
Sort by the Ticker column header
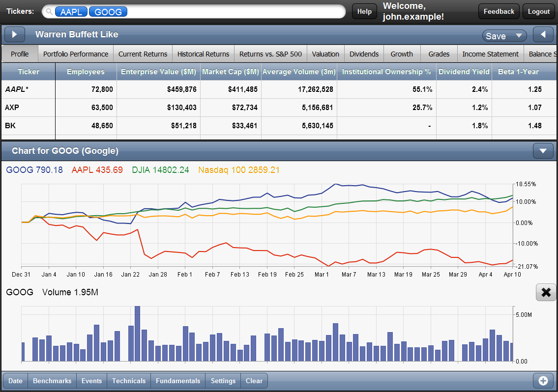pyautogui.click(x=29, y=72)
